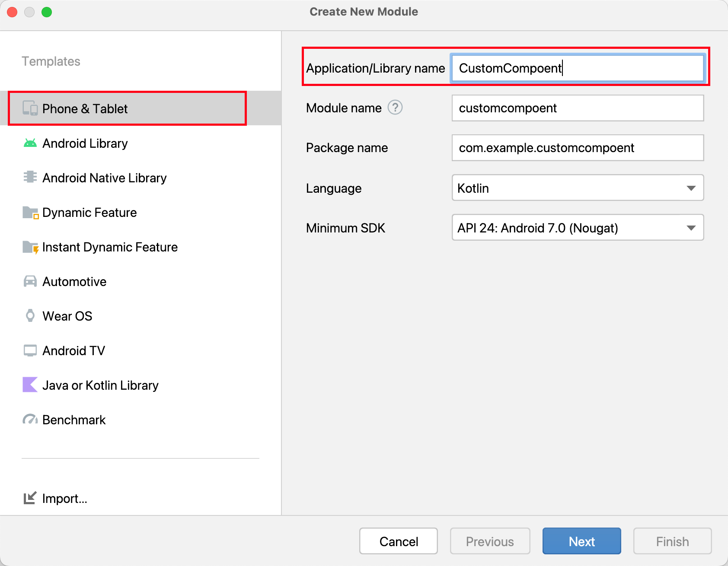Click the Wear OS watch icon

30,316
